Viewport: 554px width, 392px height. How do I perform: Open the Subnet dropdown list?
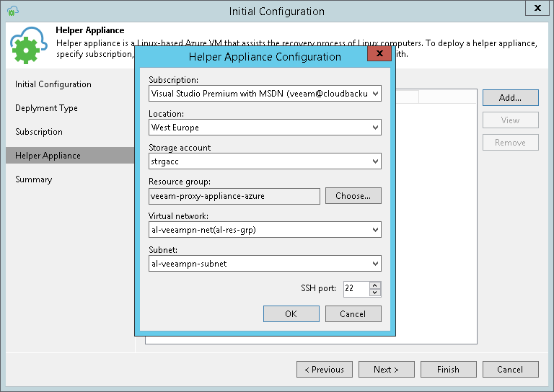(x=375, y=264)
